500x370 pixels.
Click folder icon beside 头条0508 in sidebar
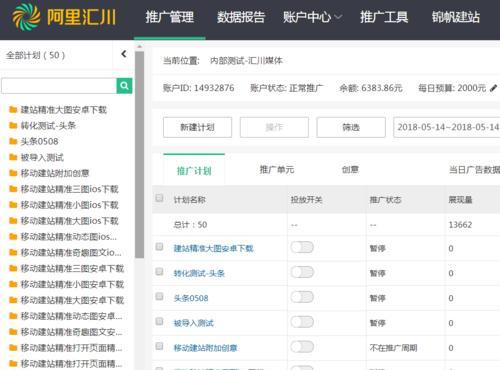(13, 141)
